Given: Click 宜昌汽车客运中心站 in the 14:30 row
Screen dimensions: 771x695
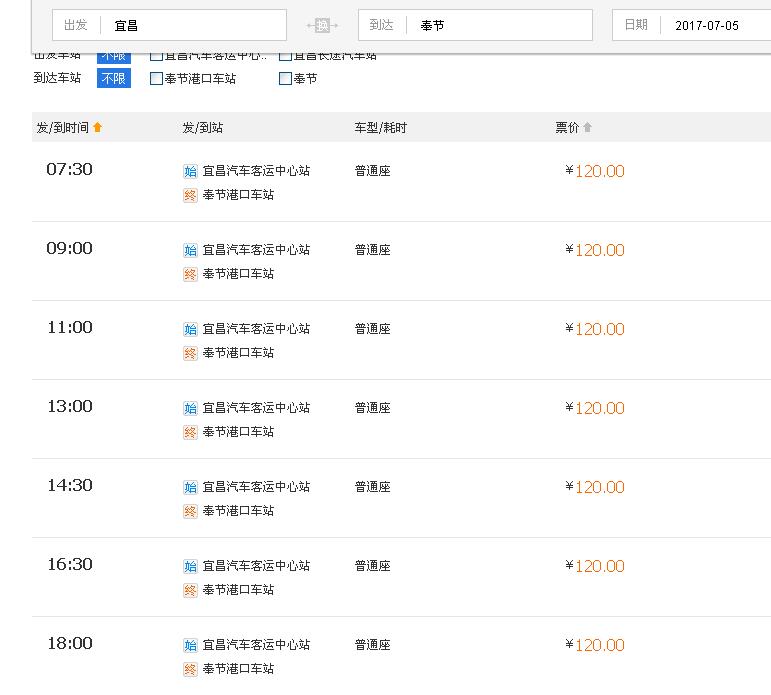Looking at the screenshot, I should (256, 487).
